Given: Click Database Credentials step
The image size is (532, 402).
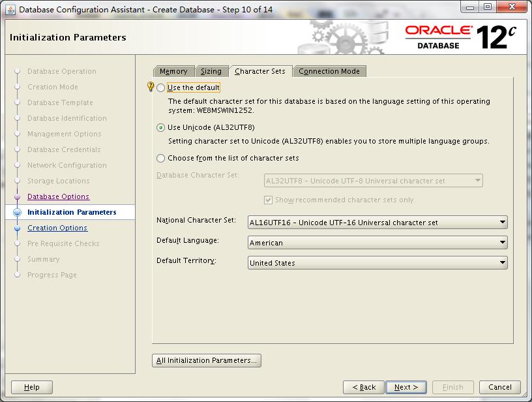Looking at the screenshot, I should pyautogui.click(x=64, y=149).
